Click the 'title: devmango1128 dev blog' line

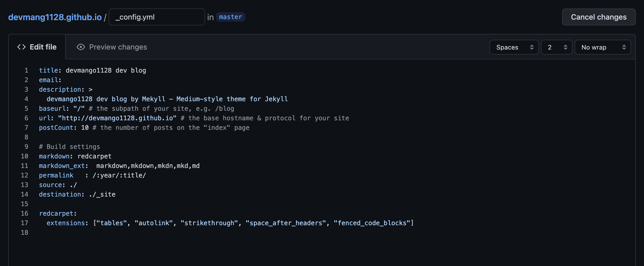point(92,70)
